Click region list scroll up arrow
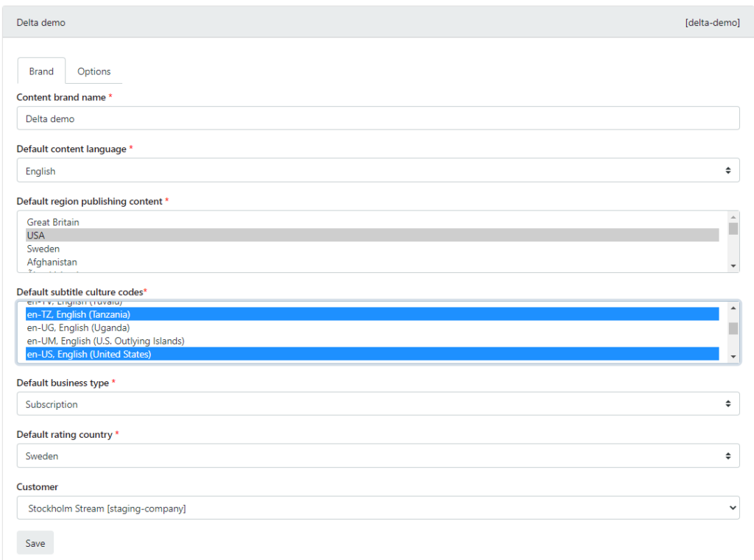 coord(733,216)
